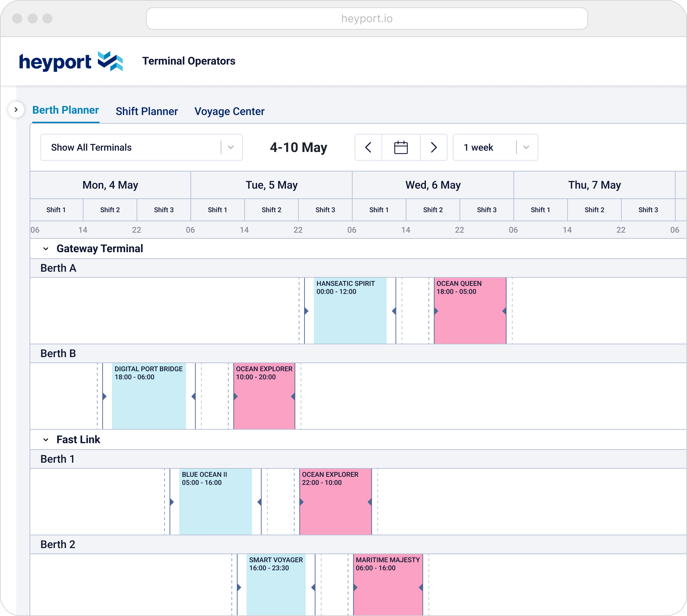
Task: Click Shift 3 under Thu, 7 May
Action: tap(648, 210)
